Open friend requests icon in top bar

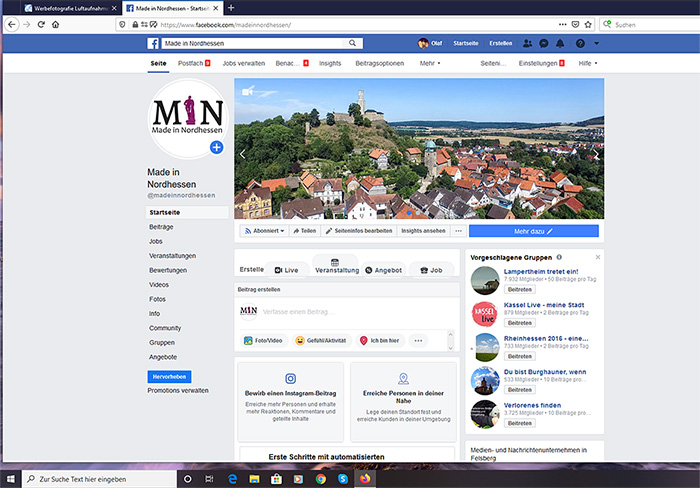[528, 43]
